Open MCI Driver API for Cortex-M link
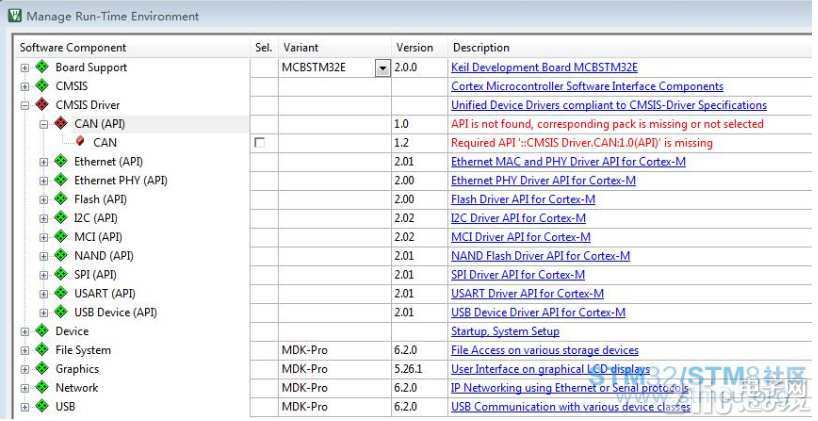The height and width of the screenshot is (421, 818). tap(521, 237)
